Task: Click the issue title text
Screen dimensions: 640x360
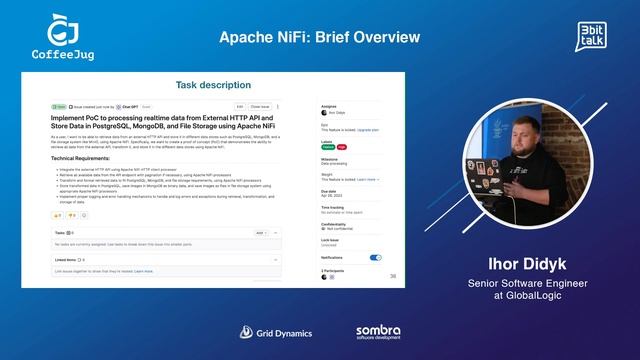Action: pyautogui.click(x=163, y=122)
